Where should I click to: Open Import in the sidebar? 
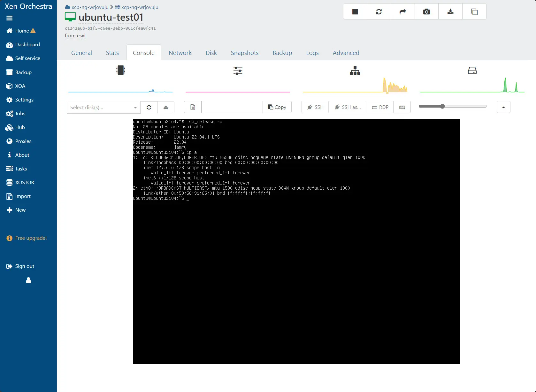pos(18,196)
